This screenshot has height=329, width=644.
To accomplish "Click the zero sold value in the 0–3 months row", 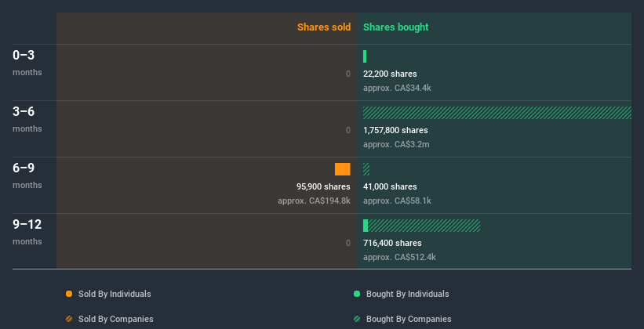I will click(x=347, y=74).
